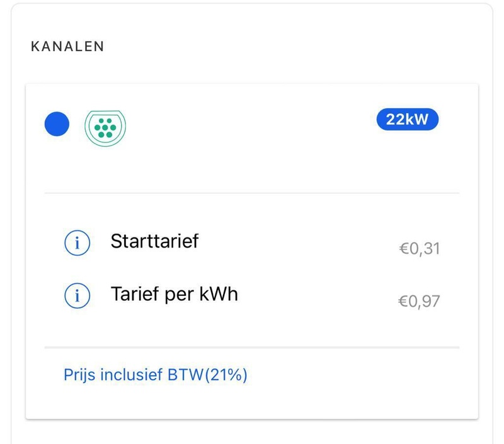Click the divider line below the connector row
This screenshot has width=504, height=444.
point(252,193)
